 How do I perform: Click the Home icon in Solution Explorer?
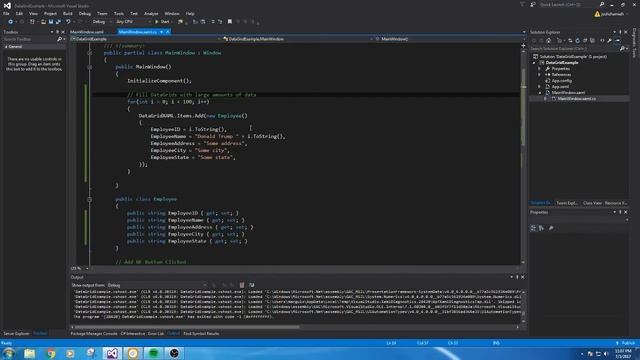pos(549,41)
